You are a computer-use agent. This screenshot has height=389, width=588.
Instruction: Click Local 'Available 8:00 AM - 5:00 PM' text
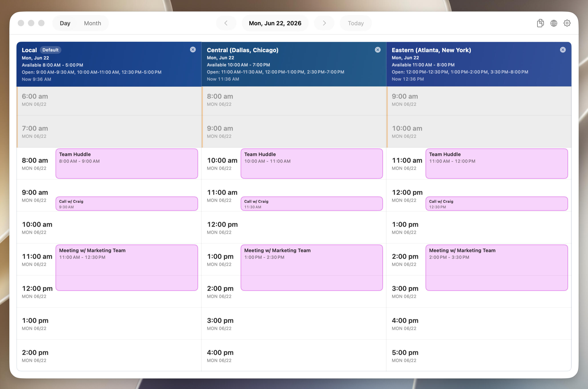coord(52,65)
